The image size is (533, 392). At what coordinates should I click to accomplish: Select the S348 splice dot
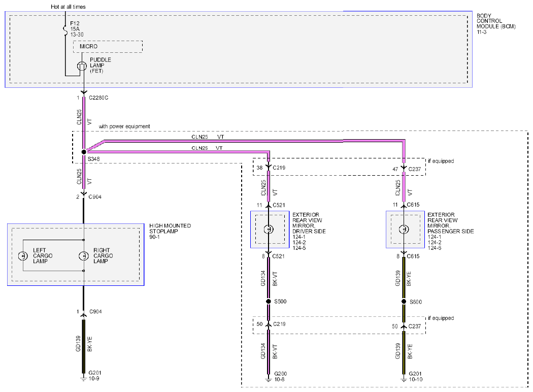pyautogui.click(x=84, y=152)
